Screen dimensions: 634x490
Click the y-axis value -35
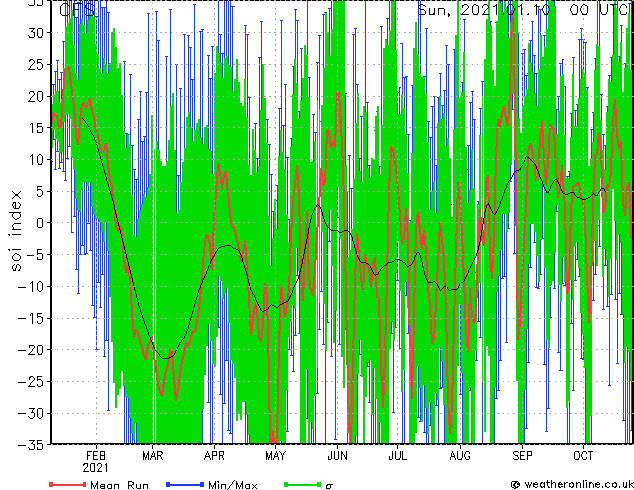pyautogui.click(x=31, y=445)
